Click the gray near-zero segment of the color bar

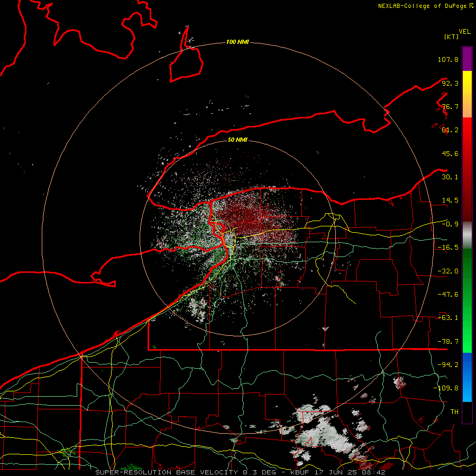click(x=467, y=235)
